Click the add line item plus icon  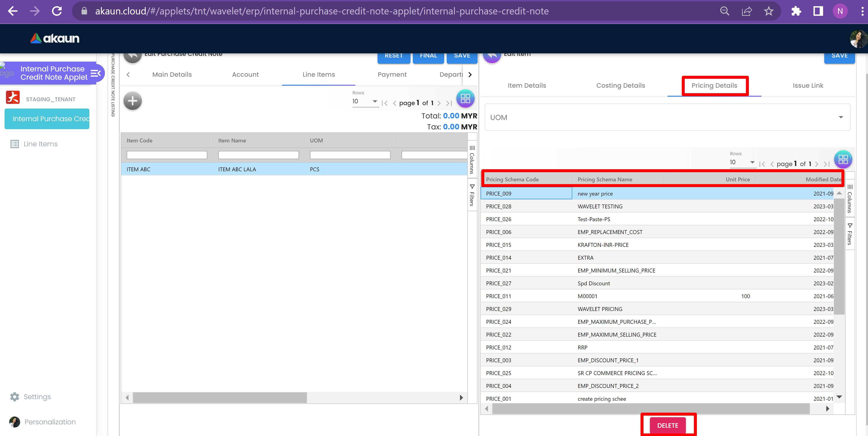pyautogui.click(x=132, y=101)
